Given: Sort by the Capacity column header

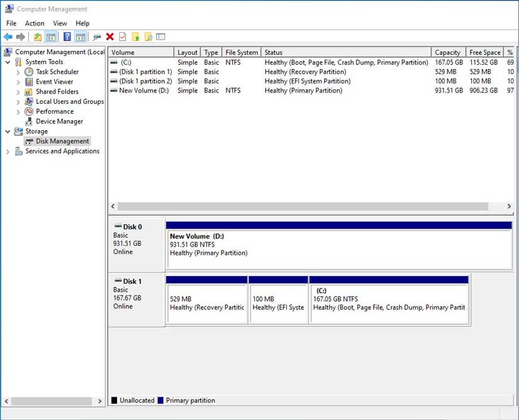Looking at the screenshot, I should click(447, 53).
